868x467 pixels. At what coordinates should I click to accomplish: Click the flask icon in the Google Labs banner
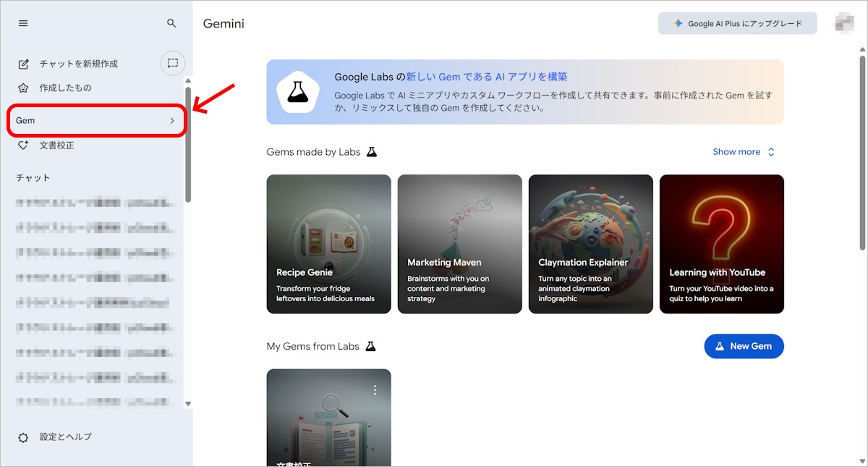click(298, 92)
